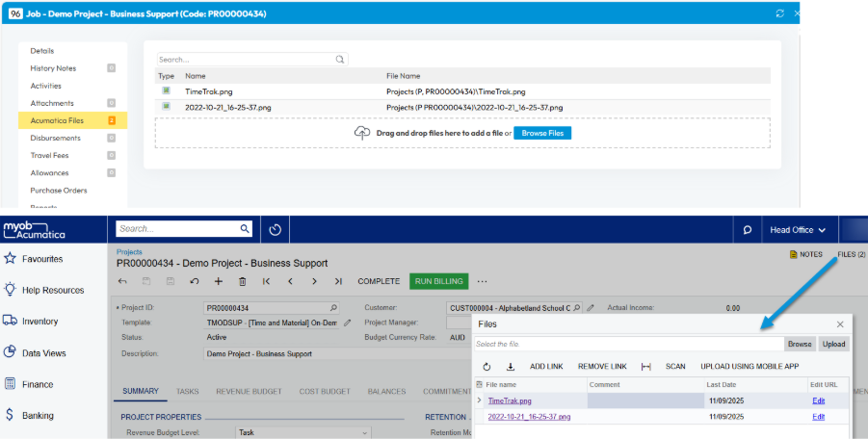Click the delete (trash) icon in project toolbar
Image resolution: width=868 pixels, height=439 pixels.
point(242,281)
